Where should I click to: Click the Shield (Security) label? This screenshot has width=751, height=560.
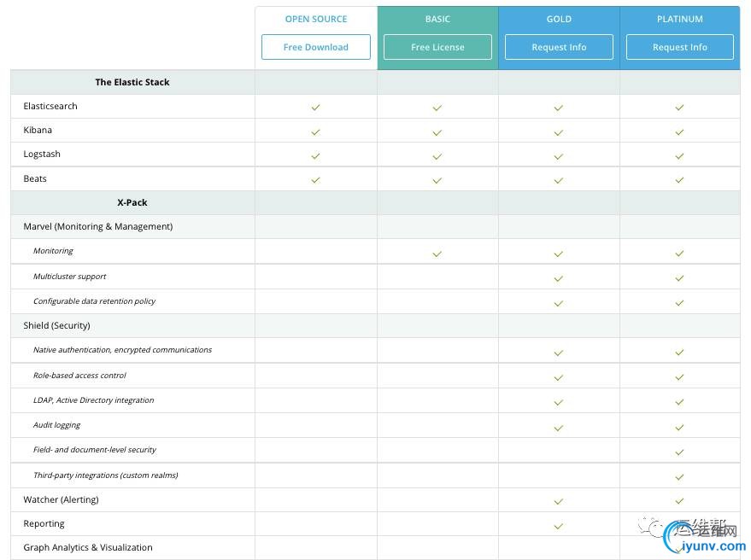(x=56, y=325)
